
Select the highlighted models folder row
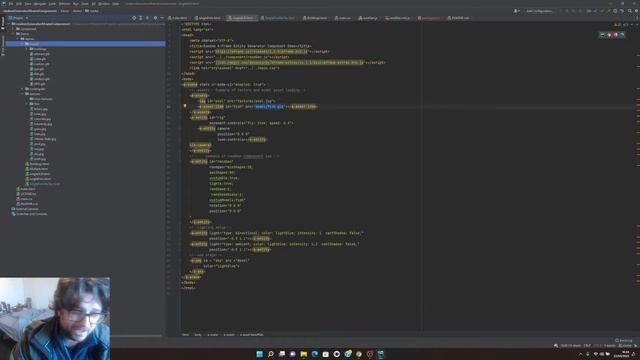[x=85, y=44]
